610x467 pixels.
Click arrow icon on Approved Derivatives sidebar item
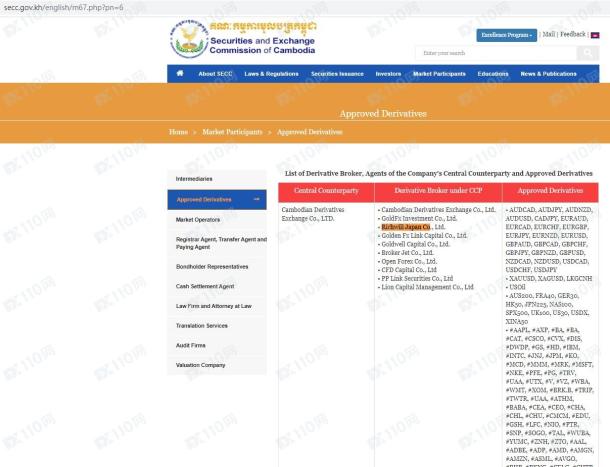(x=256, y=199)
